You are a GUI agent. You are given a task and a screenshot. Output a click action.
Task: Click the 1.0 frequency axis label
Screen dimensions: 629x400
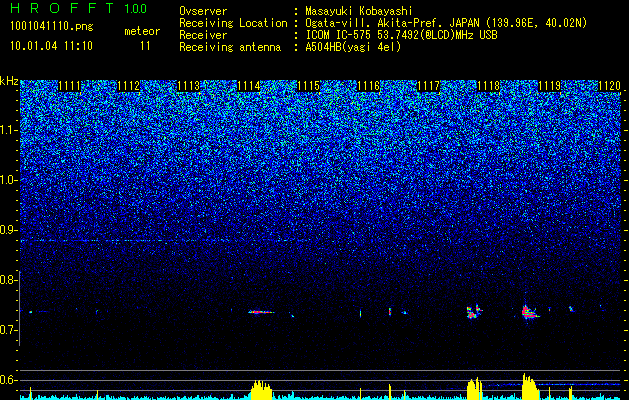pyautogui.click(x=9, y=181)
